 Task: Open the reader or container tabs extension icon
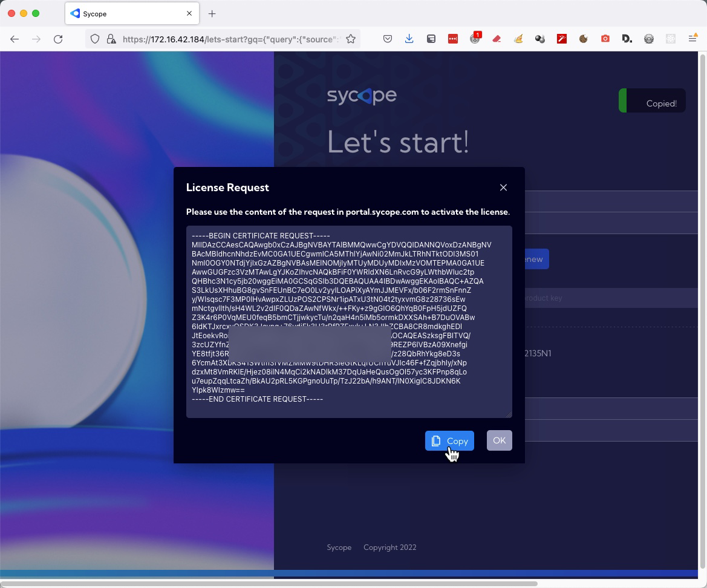point(431,39)
